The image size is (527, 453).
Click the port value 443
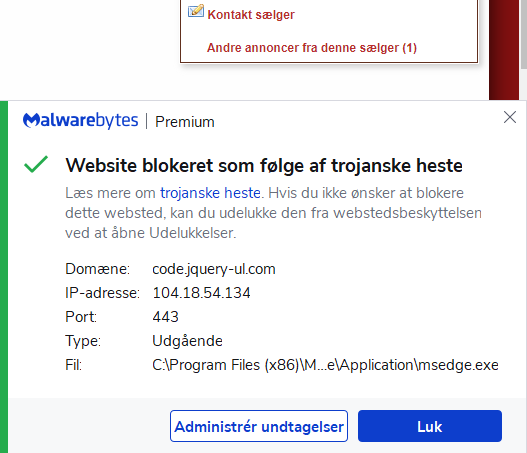tap(165, 317)
